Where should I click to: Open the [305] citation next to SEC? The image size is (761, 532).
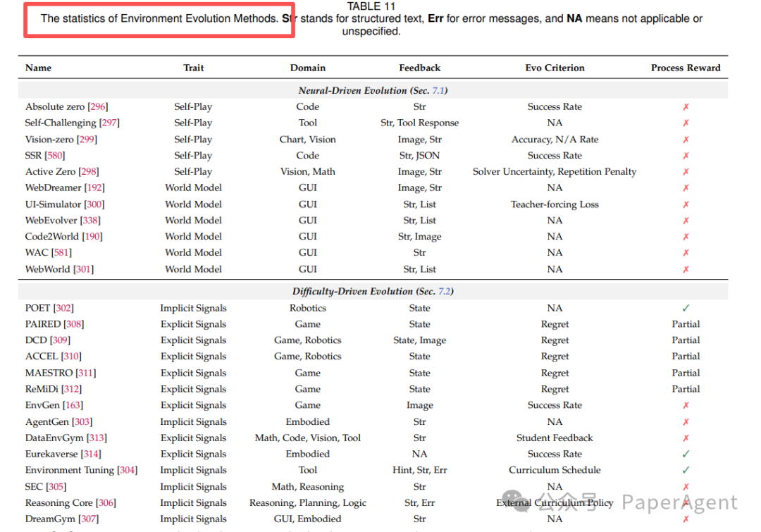[56, 486]
